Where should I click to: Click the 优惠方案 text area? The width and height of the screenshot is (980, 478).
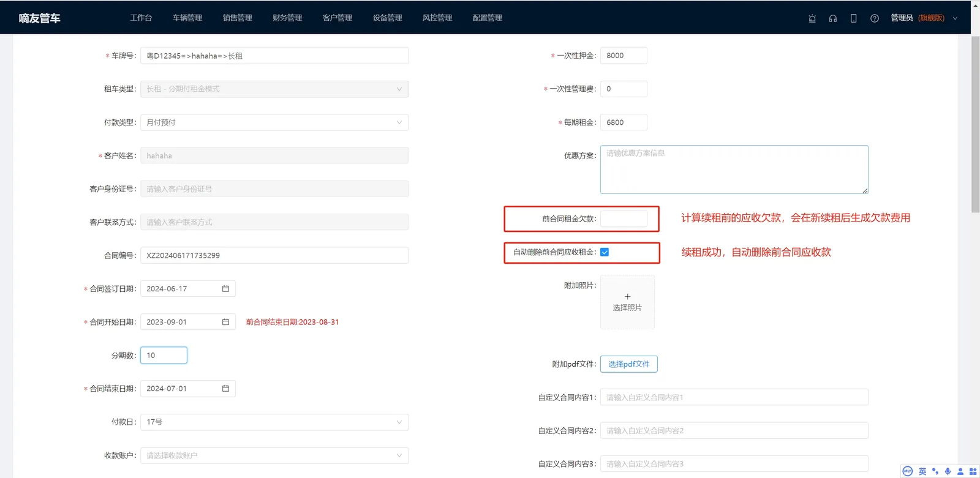point(734,170)
